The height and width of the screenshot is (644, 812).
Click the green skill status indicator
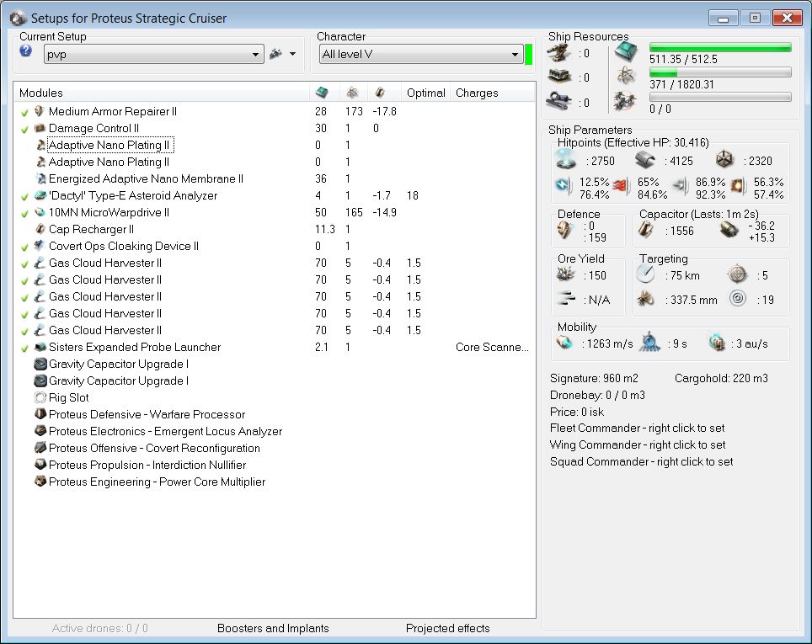tap(528, 55)
